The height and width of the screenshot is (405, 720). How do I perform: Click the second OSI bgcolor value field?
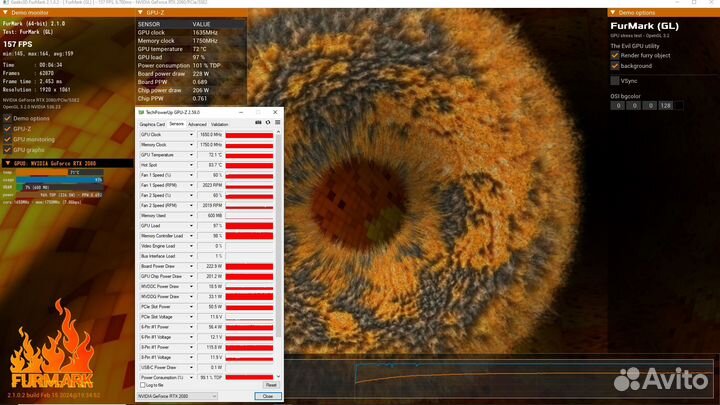634,106
